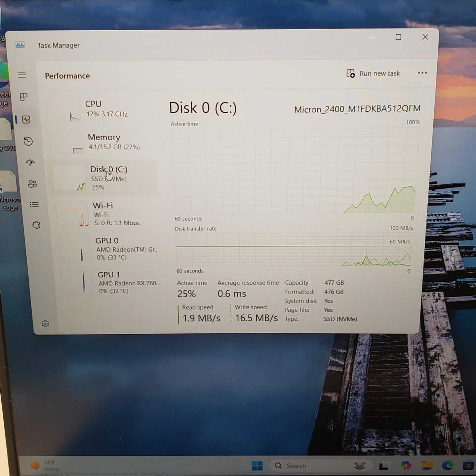
Task: Click the Disk active time graph
Action: pos(294,171)
